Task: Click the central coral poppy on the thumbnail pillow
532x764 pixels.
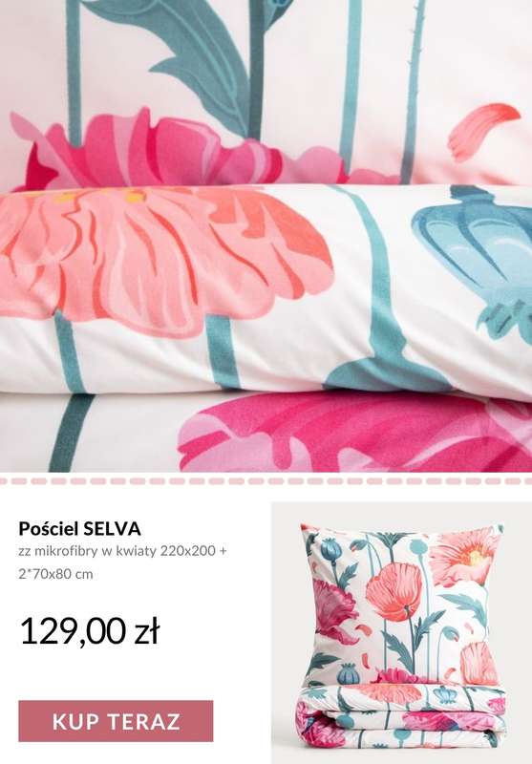Action: tap(394, 590)
